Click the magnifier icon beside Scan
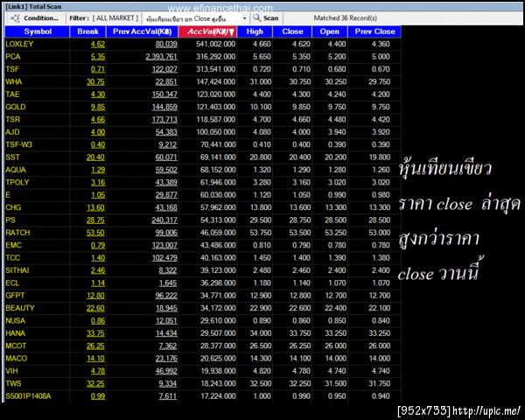 pos(256,17)
